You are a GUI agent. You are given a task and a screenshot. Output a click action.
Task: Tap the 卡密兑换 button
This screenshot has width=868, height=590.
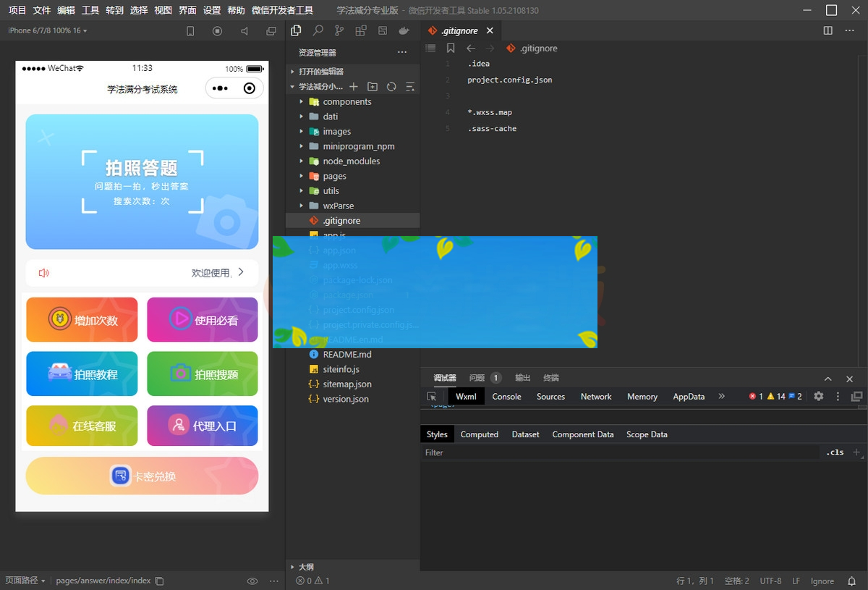click(x=142, y=476)
